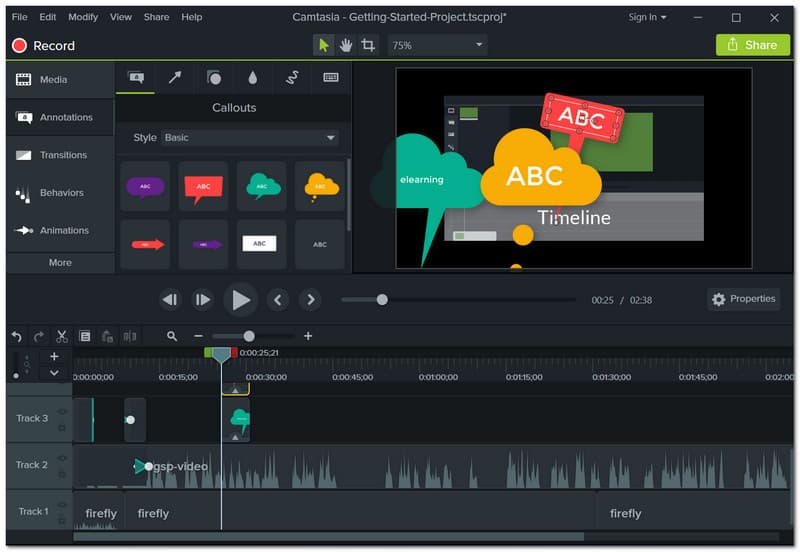Toggle the lock on Track 3
The width and height of the screenshot is (800, 552).
62,427
